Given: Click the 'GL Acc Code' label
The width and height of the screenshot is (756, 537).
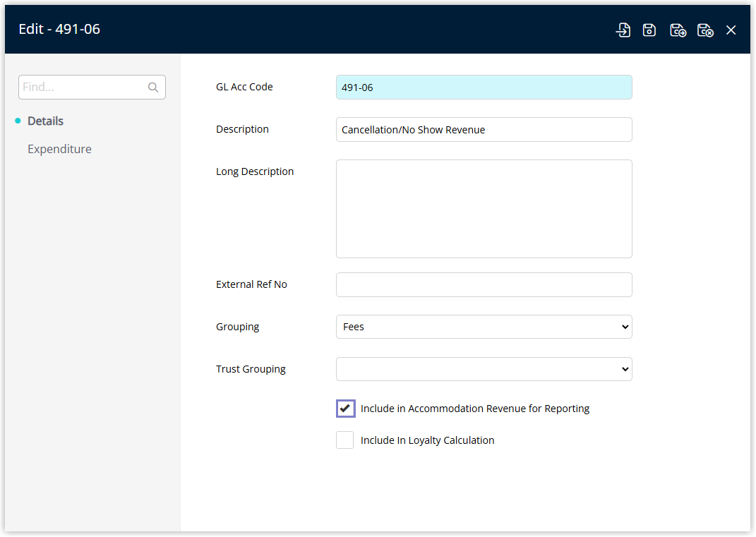Looking at the screenshot, I should [x=244, y=87].
